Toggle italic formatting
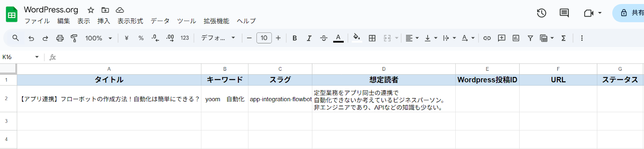The image size is (644, 149). [309, 38]
